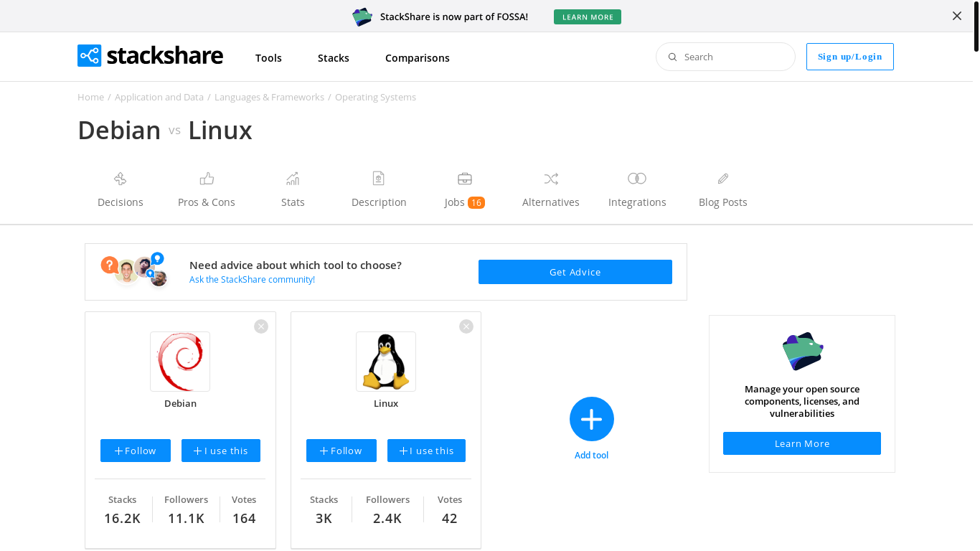This screenshot has width=980, height=551.
Task: Follow Debian
Action: pos(136,451)
